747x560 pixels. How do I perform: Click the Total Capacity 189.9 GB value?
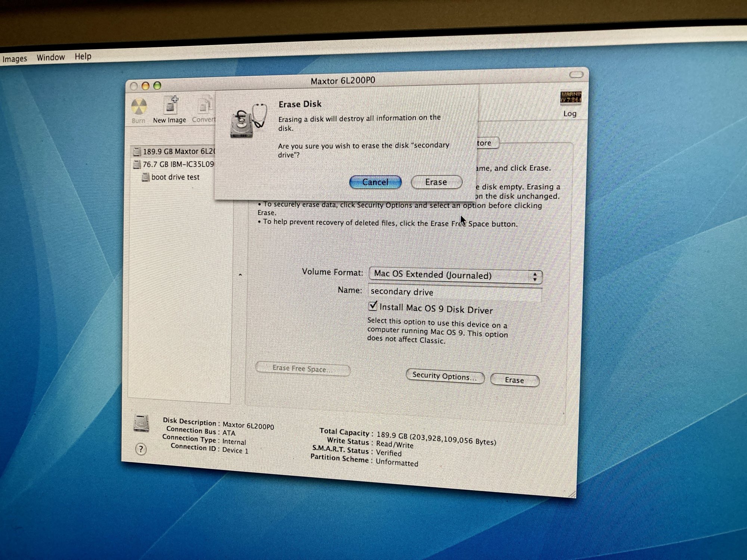(436, 438)
